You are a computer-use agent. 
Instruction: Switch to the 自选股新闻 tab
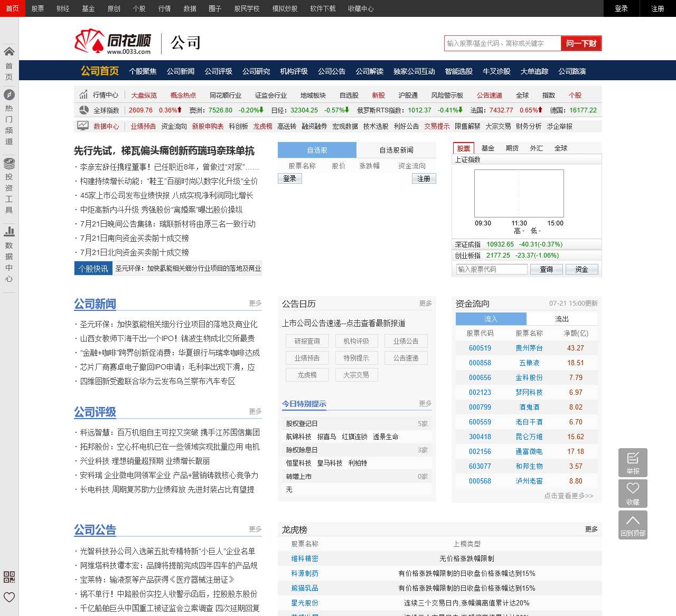[x=396, y=150]
